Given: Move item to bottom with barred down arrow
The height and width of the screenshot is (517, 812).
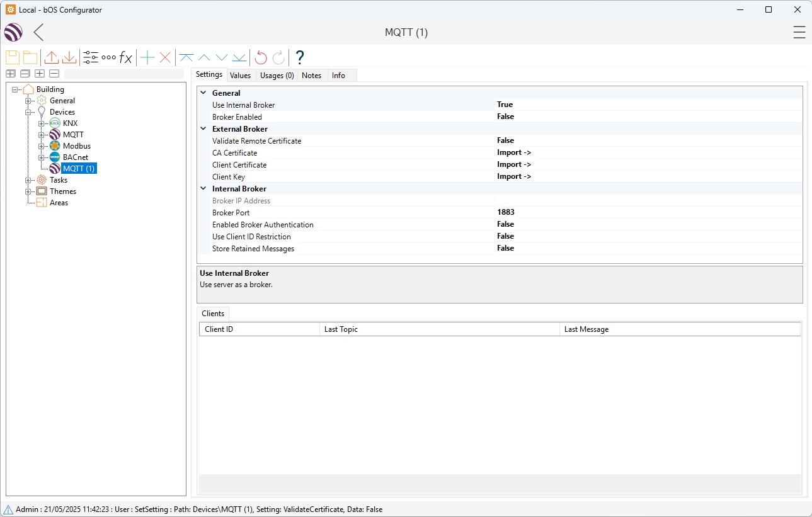Looking at the screenshot, I should point(239,57).
